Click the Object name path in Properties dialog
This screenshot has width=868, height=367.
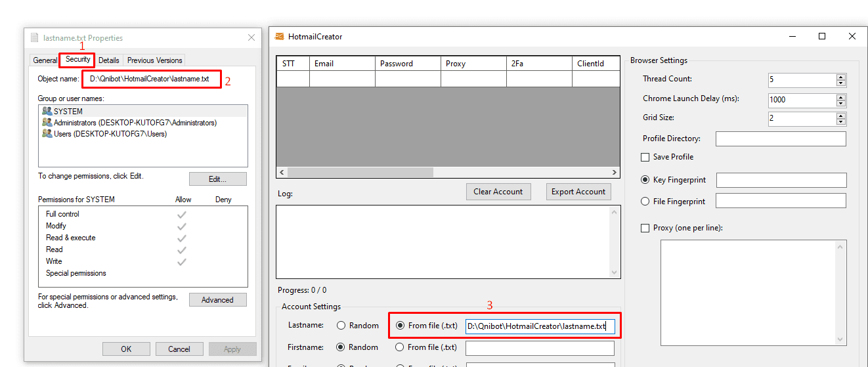150,79
